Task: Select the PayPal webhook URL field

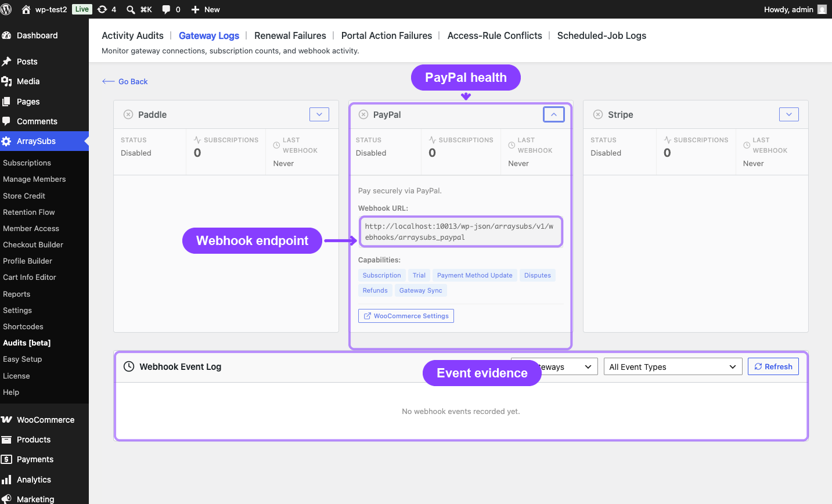Action: (x=460, y=232)
